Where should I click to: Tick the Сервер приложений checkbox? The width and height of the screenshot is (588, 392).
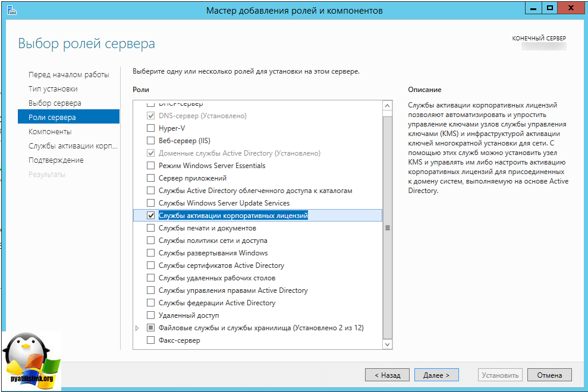(x=151, y=178)
